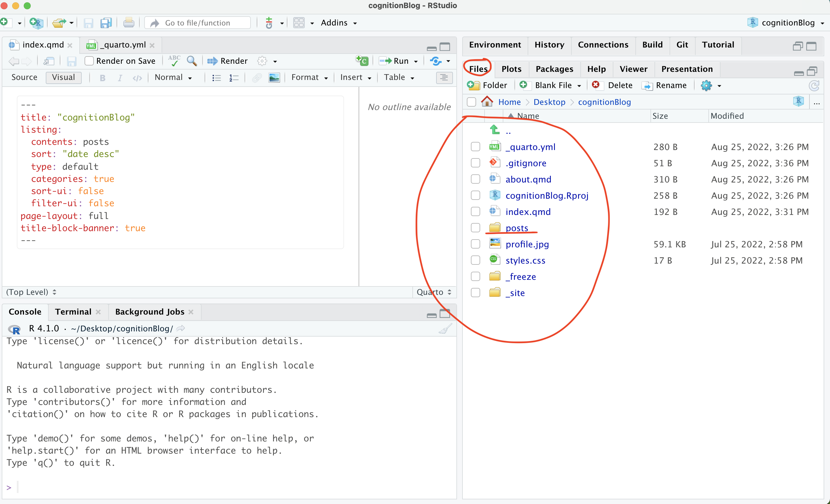Viewport: 830px width, 504px height.
Task: Clear console with the broom icon
Action: point(445,328)
